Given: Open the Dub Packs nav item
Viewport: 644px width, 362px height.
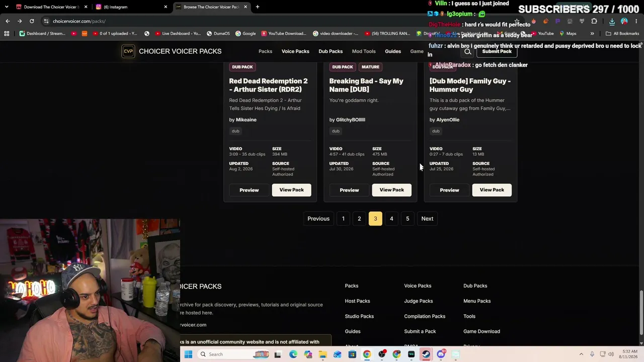Looking at the screenshot, I should (331, 51).
